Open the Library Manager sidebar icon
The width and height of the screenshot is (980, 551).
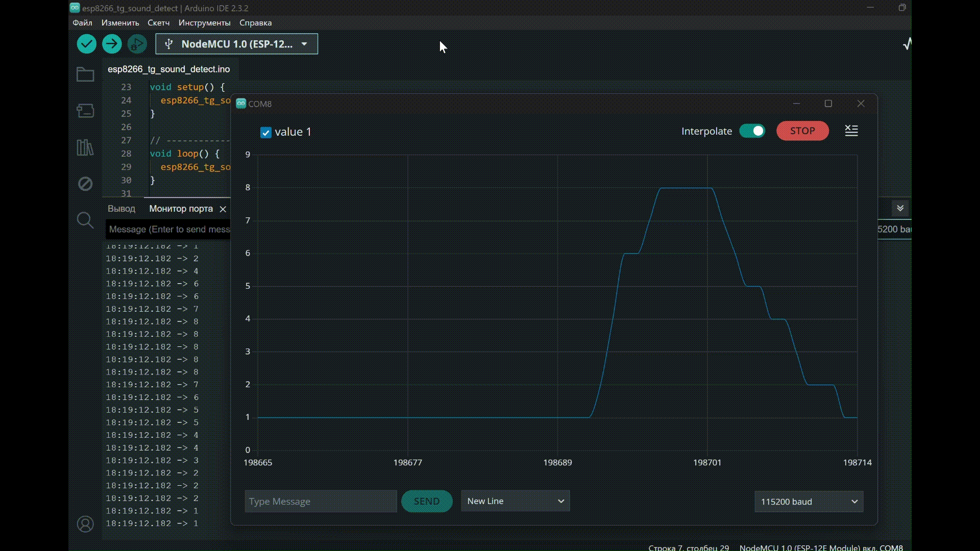pyautogui.click(x=85, y=147)
